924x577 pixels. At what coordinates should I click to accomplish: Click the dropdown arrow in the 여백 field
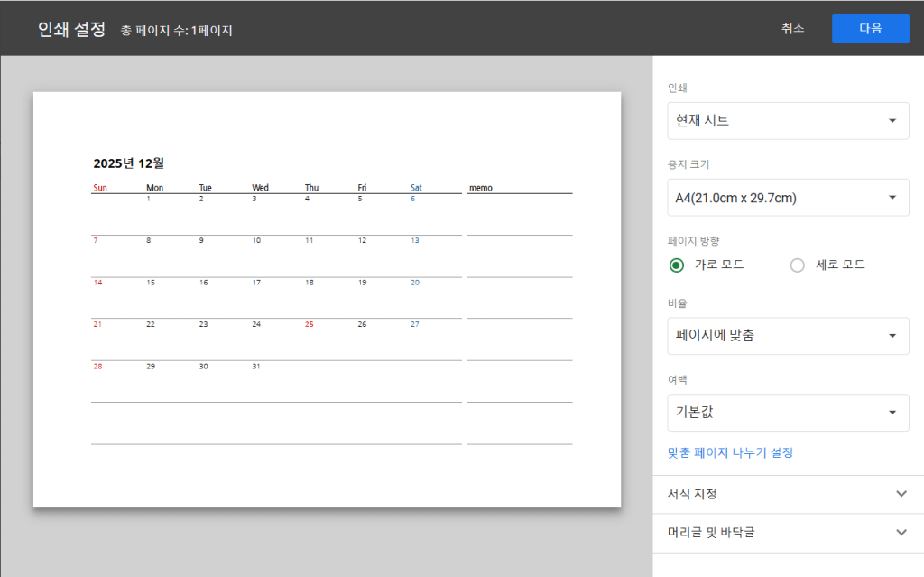[892, 413]
